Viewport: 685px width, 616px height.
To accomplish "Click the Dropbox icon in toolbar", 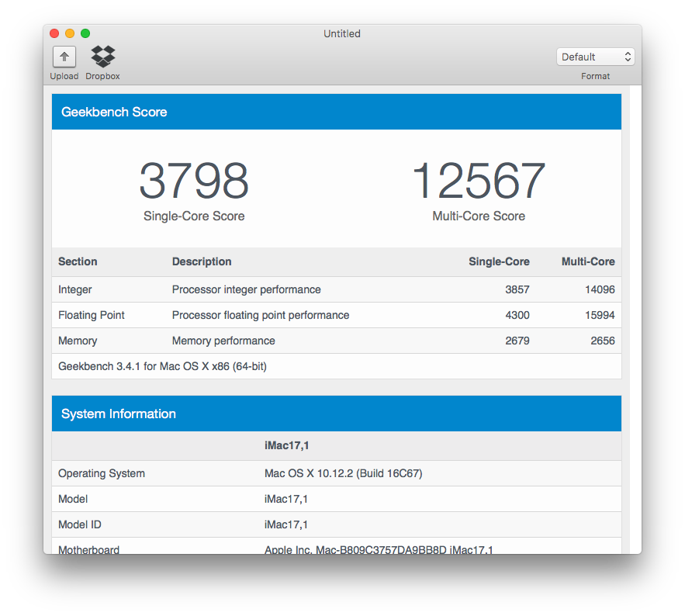I will coord(102,57).
